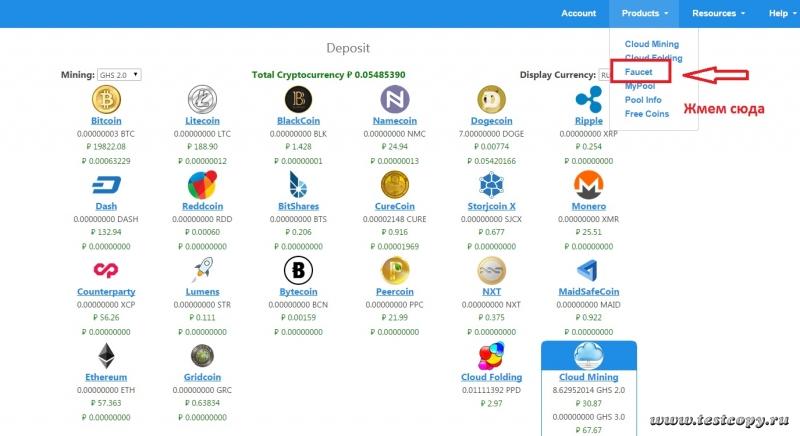Expand the Resources menu
800x436 pixels.
pyautogui.click(x=718, y=13)
